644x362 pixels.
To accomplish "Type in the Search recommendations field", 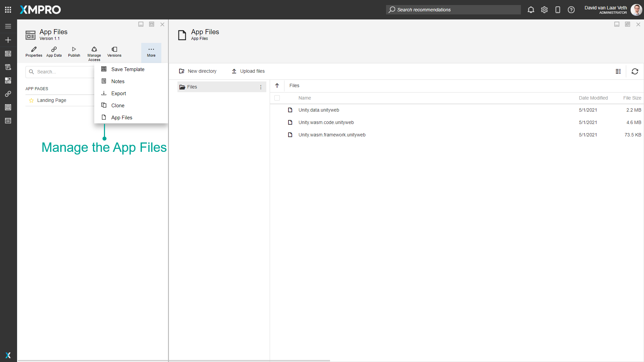I will click(x=453, y=10).
